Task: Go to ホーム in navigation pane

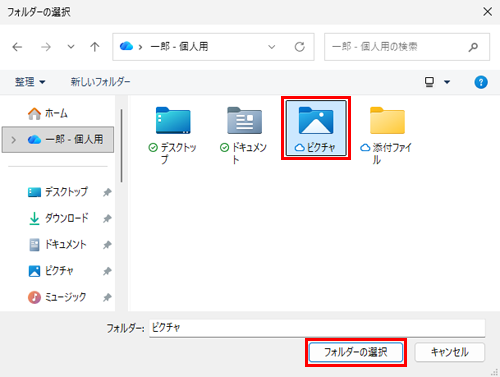Action: coord(48,113)
